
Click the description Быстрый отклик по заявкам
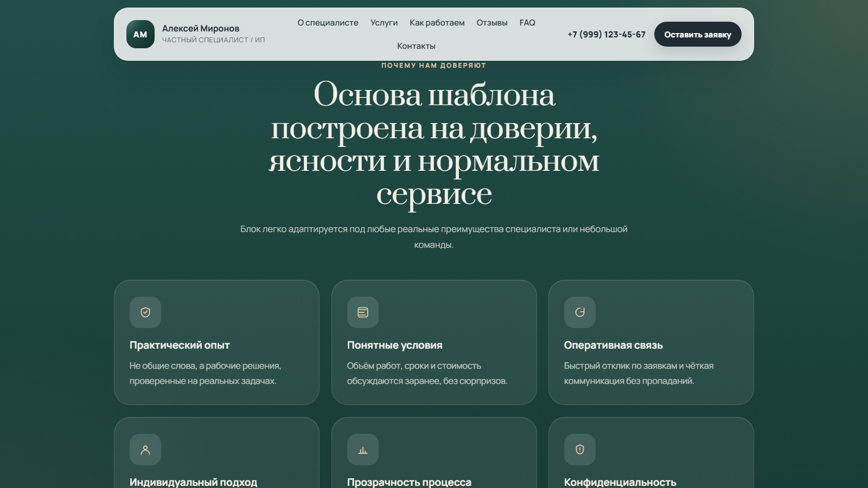(x=639, y=374)
